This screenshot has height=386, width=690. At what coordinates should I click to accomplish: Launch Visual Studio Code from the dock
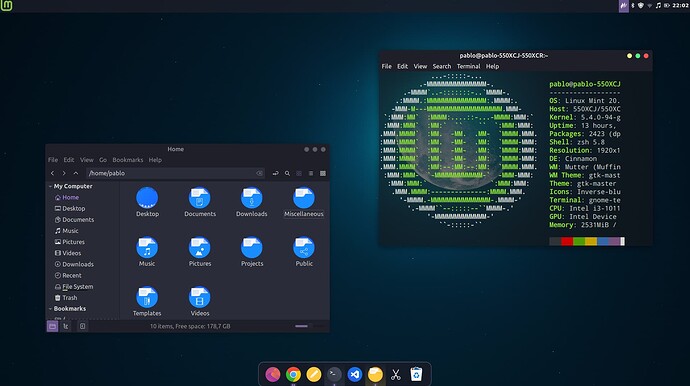pyautogui.click(x=355, y=375)
